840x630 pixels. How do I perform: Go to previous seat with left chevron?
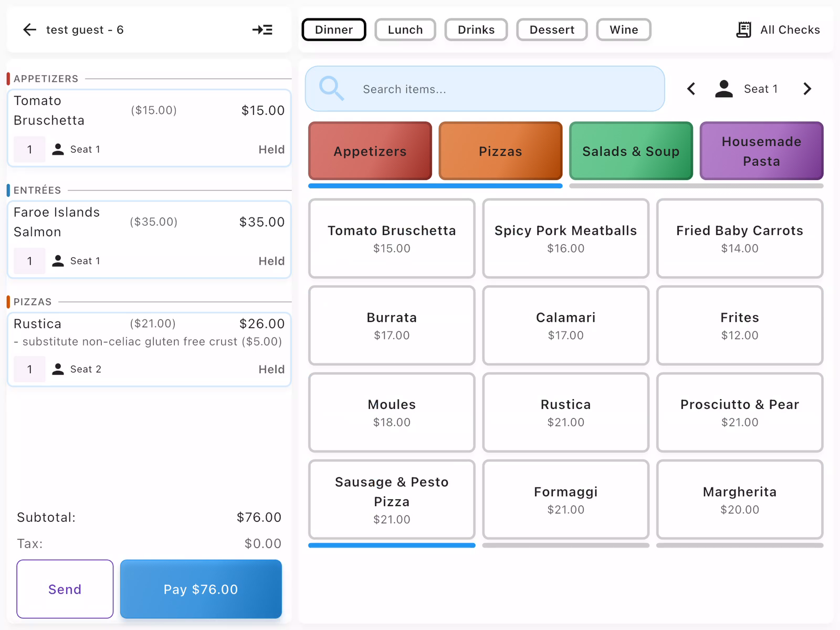(x=691, y=89)
